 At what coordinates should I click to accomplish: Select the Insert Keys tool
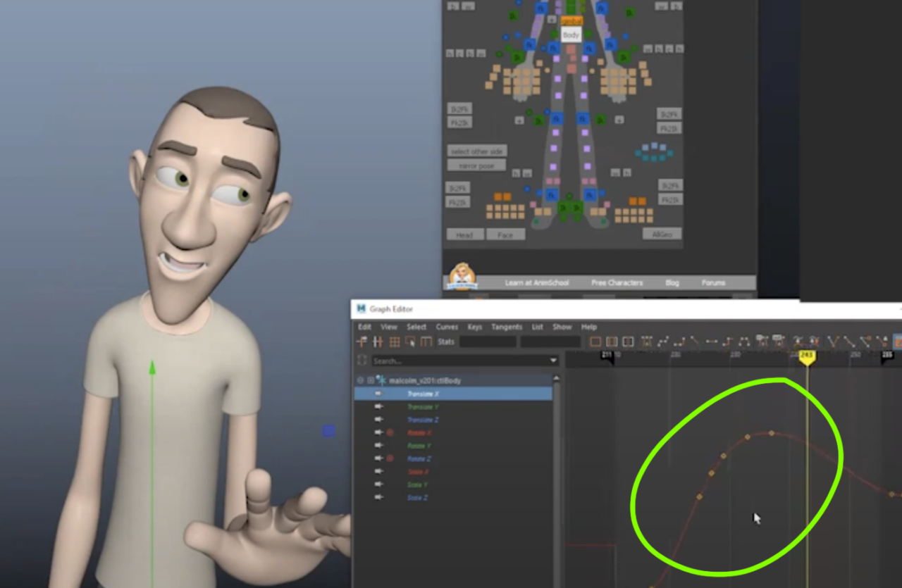pos(377,342)
